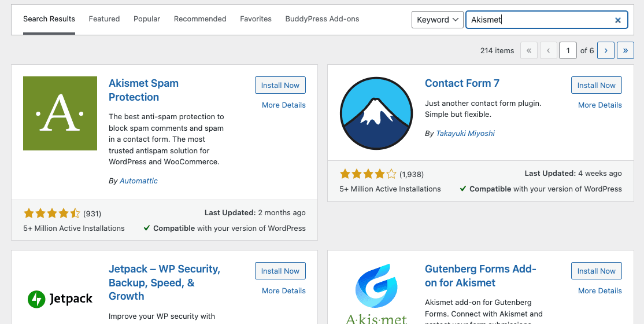Open the Contact Form 7 title link
The image size is (644, 324).
click(x=462, y=83)
